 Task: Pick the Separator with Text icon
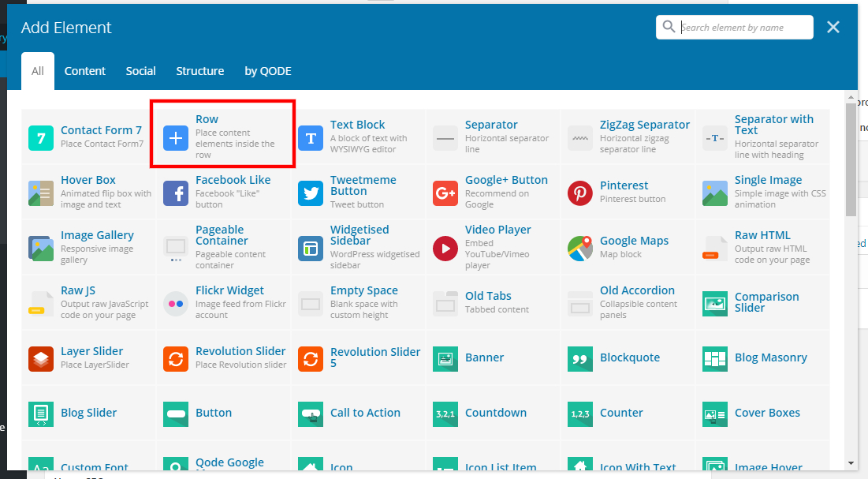click(714, 138)
